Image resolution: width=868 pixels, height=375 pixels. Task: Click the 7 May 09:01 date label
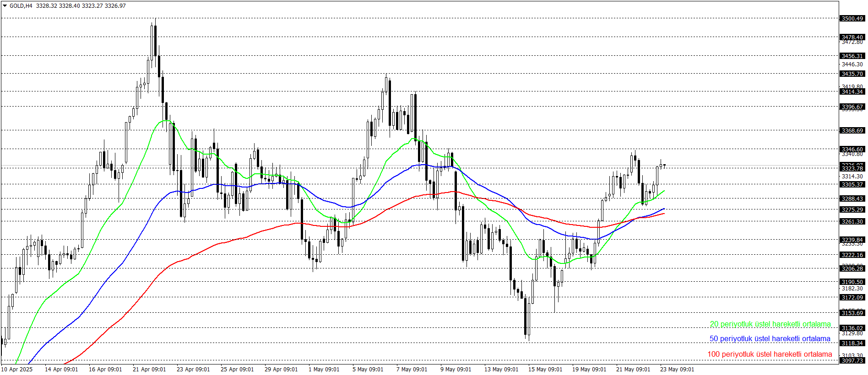tap(412, 370)
